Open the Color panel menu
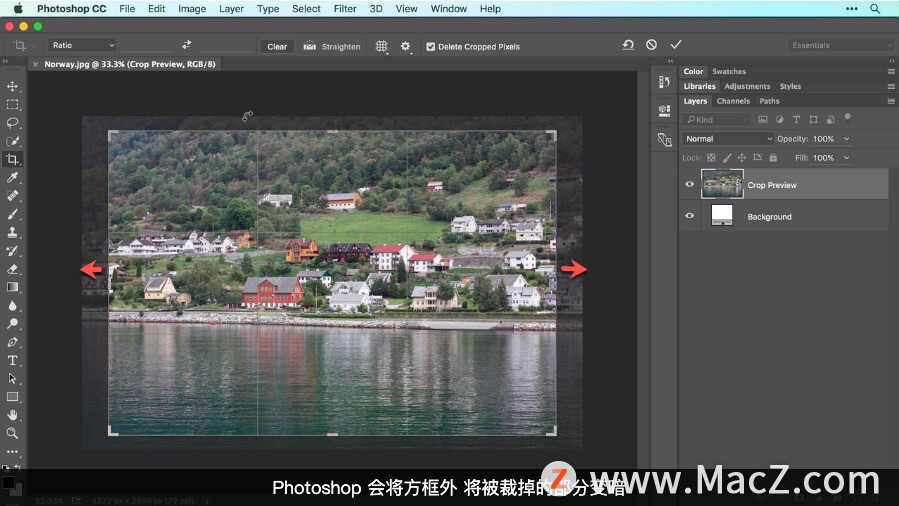Viewport: 899px width, 506px height. tap(891, 72)
